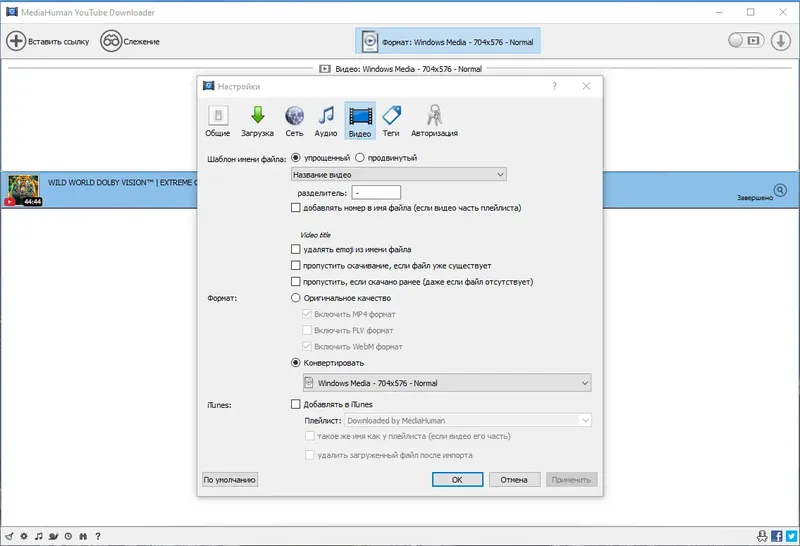This screenshot has width=800, height=546.
Task: Click the download-all arrow button
Action: 781,41
